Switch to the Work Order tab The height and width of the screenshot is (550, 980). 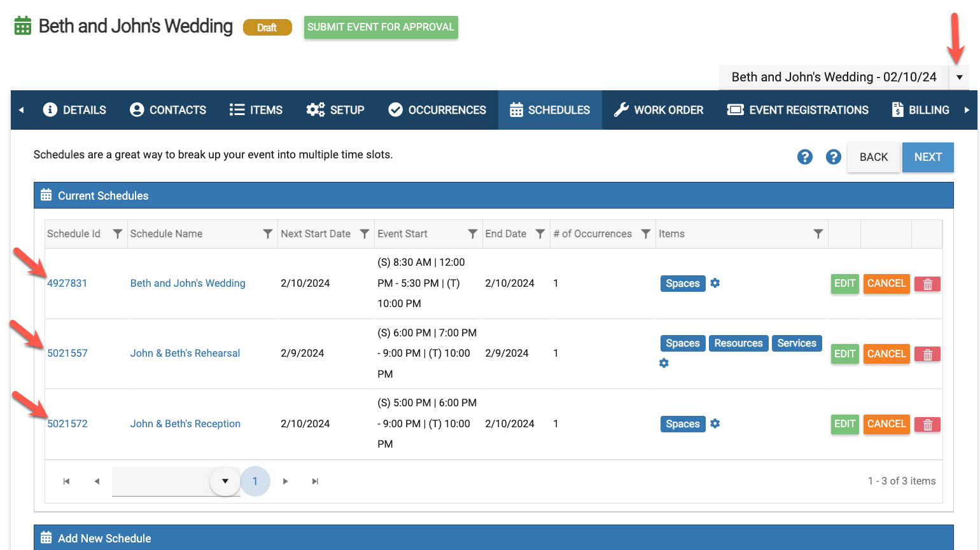659,110
